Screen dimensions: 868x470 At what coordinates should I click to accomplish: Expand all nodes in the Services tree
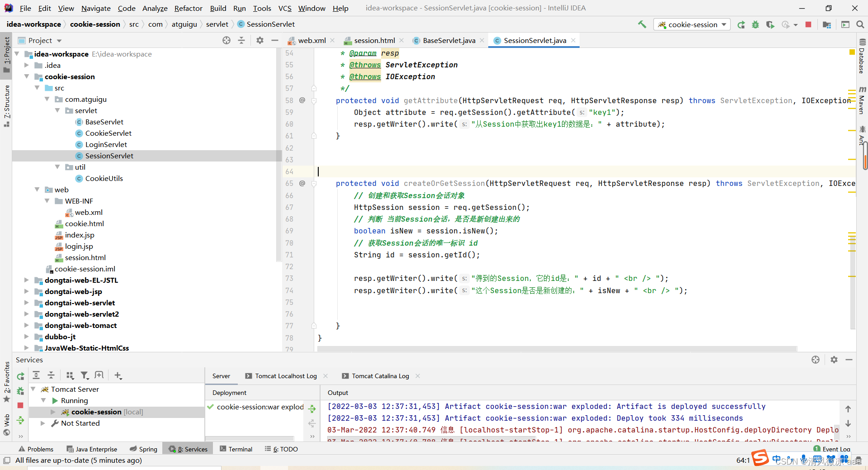(36, 375)
